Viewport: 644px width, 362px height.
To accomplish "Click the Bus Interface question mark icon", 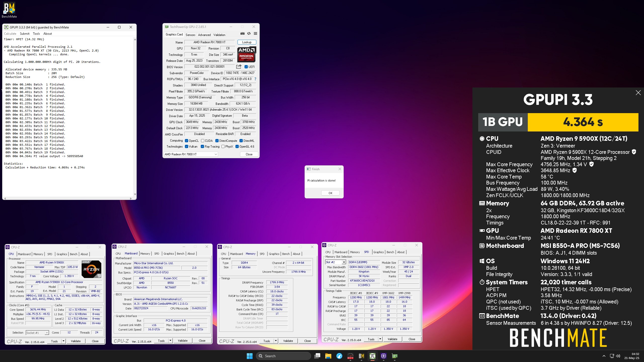I will 255,79.
